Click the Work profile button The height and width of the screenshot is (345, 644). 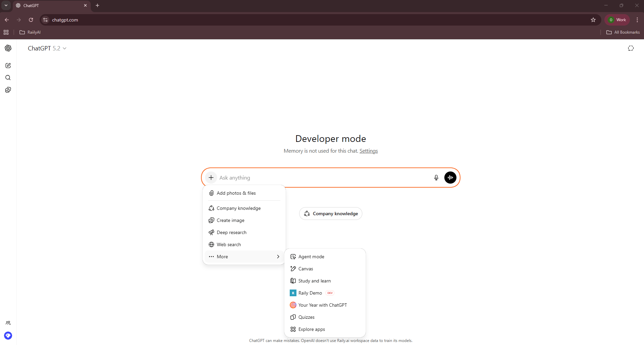point(617,20)
